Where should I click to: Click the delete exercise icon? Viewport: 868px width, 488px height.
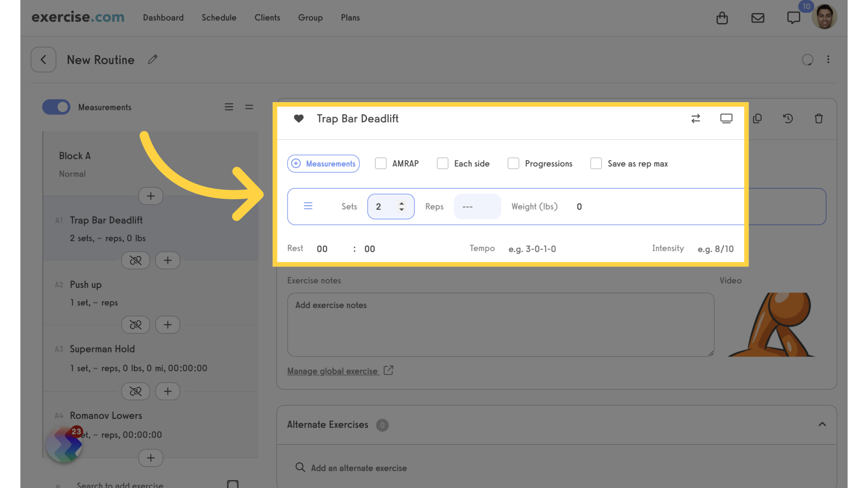[819, 118]
